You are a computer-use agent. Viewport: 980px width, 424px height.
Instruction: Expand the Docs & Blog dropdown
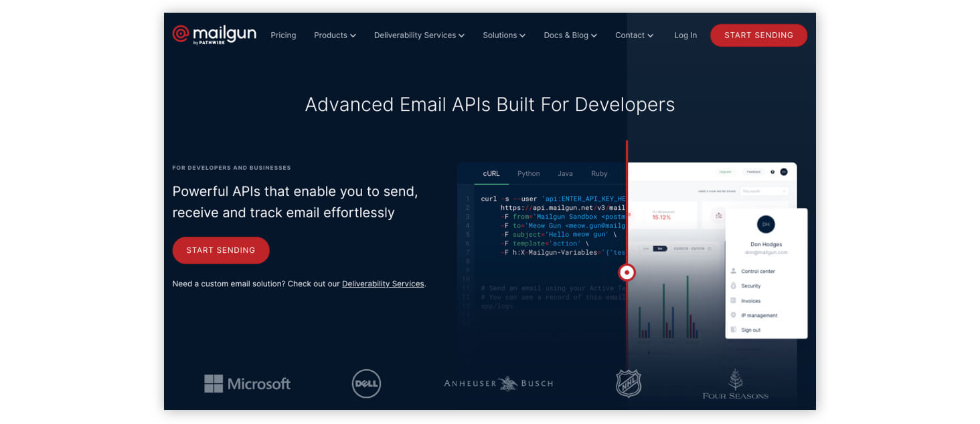[x=570, y=35]
